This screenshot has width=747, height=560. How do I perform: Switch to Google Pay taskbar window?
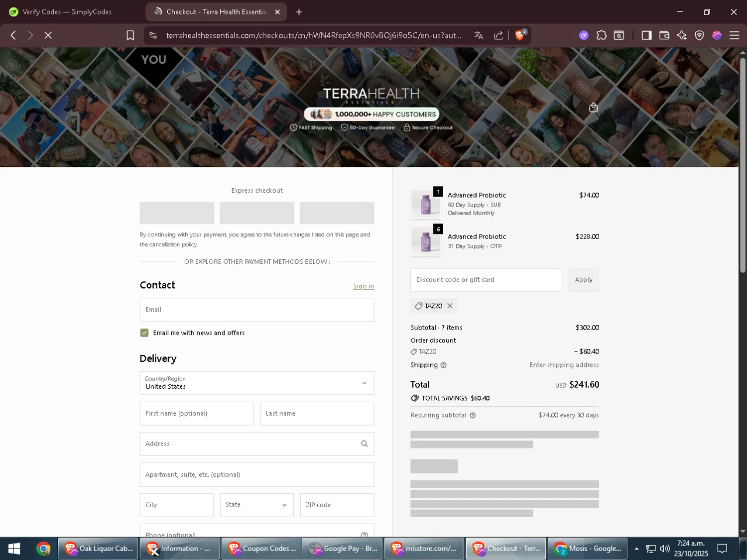(x=343, y=549)
